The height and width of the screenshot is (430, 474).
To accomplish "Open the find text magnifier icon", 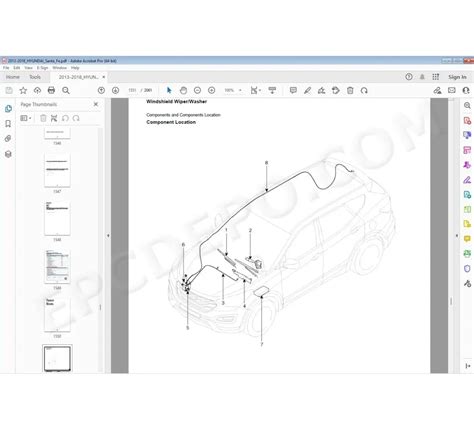I will 66,90.
